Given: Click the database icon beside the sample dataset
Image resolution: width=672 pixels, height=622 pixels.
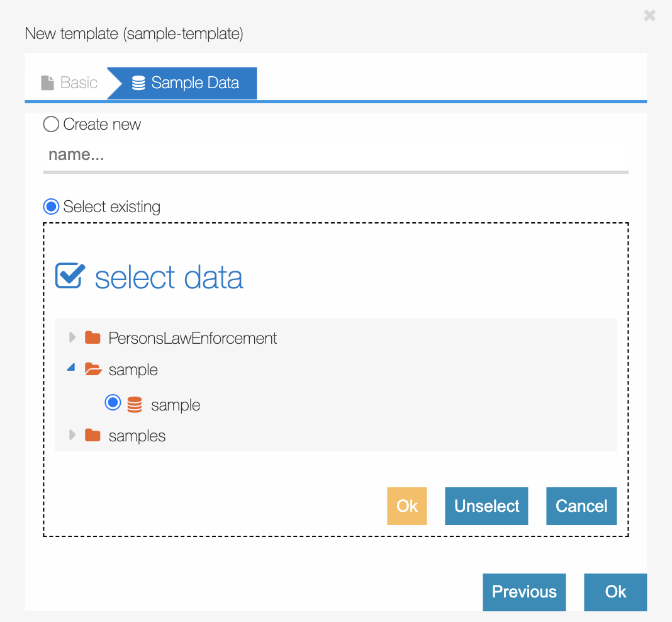Looking at the screenshot, I should (135, 404).
